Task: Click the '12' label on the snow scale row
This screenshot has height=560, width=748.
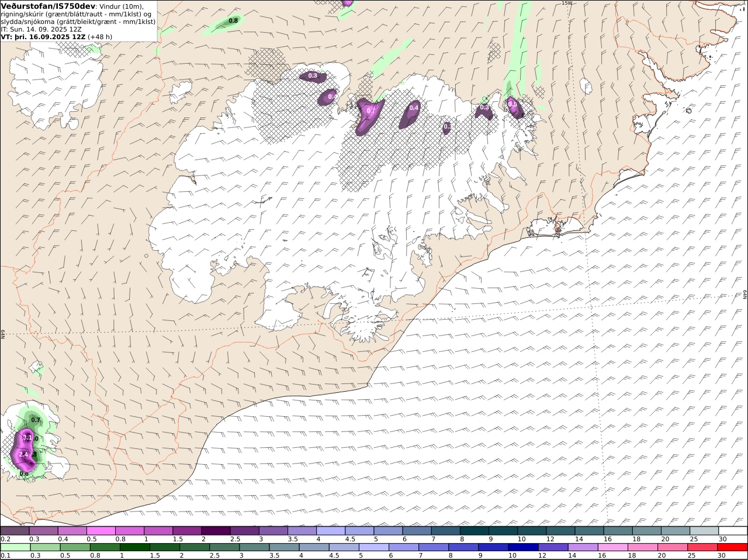Action: [x=550, y=539]
